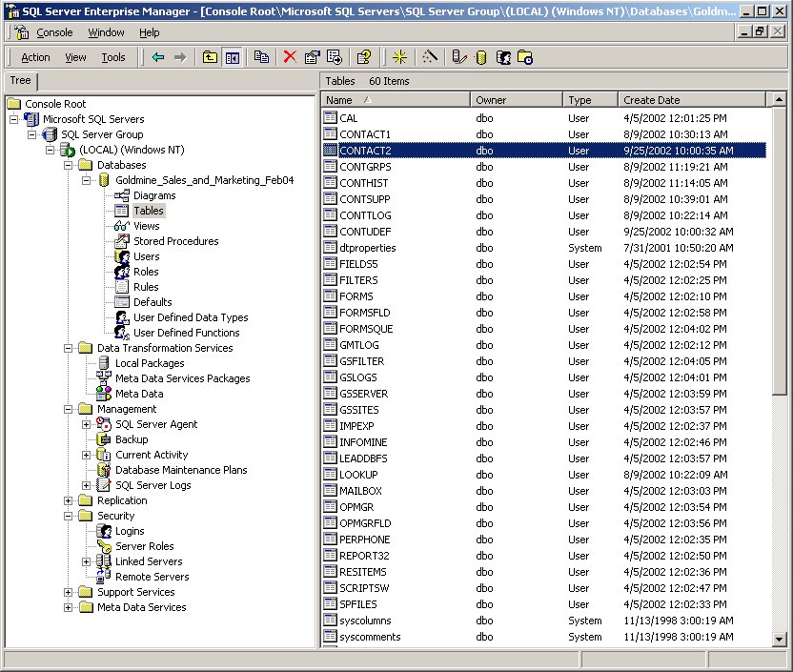Viewport: 793px width, 672px height.
Task: Click the New Job folder-clock icon
Action: 525,57
